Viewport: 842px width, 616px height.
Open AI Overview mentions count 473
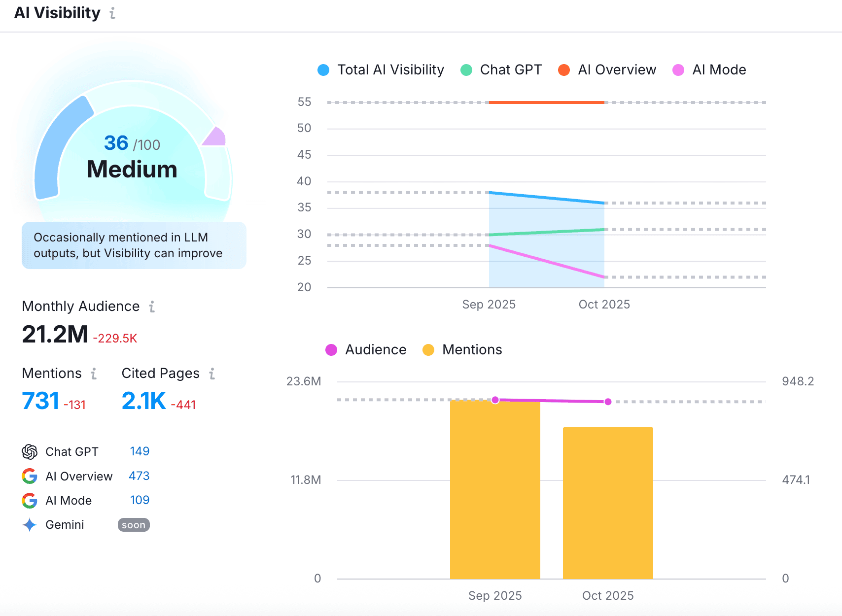point(139,476)
